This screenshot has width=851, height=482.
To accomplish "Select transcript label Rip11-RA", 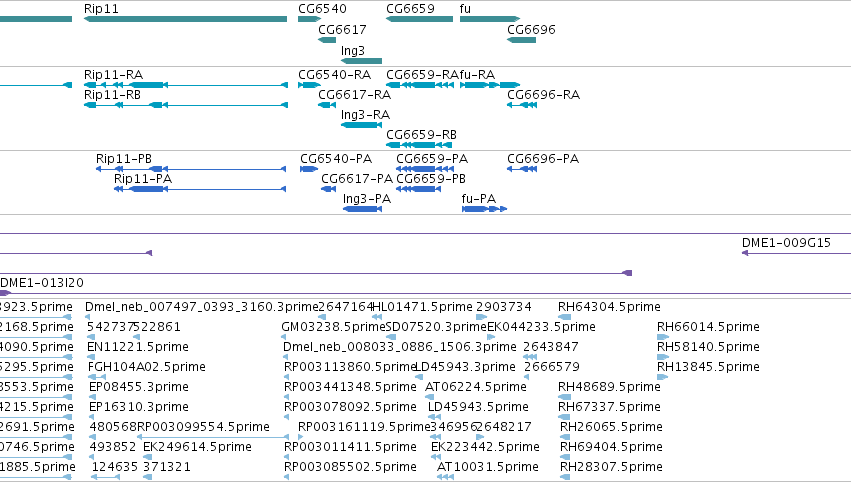I will click(113, 75).
